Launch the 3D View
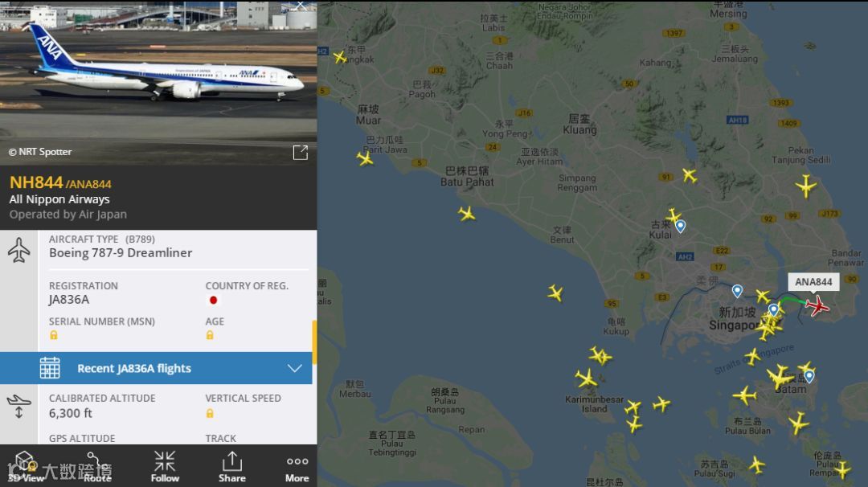 (26, 467)
